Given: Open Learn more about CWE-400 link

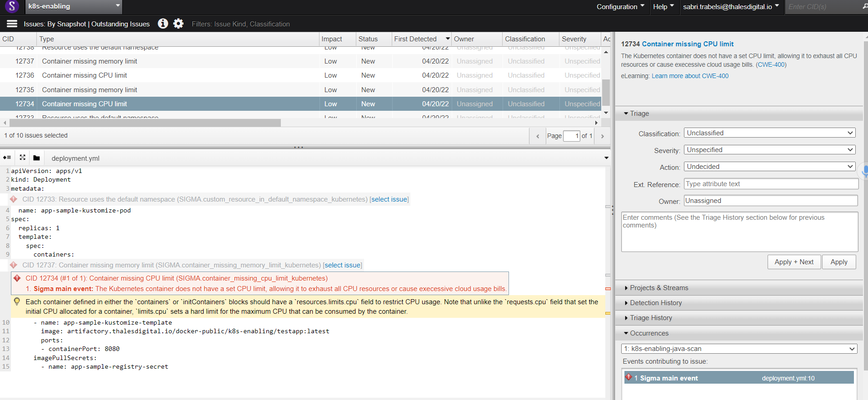Looking at the screenshot, I should click(x=690, y=76).
